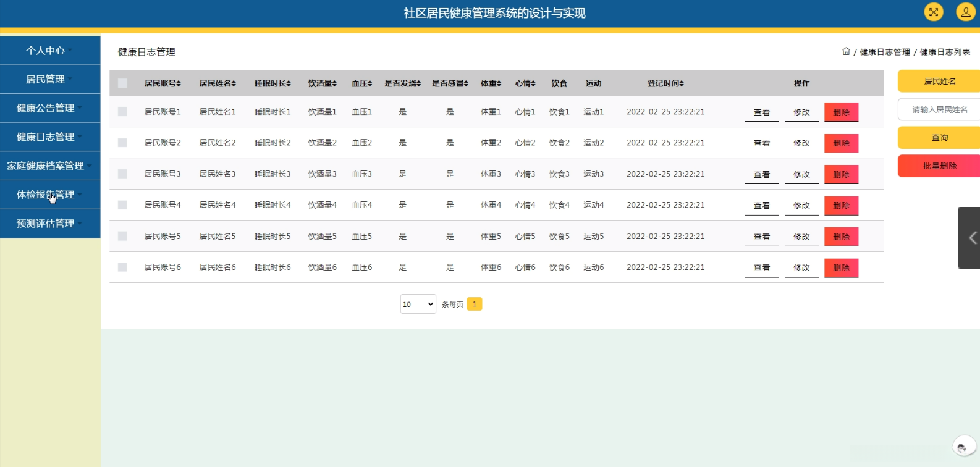Click the sort arrows beside 睡眠时长 header
The image size is (980, 467).
289,83
